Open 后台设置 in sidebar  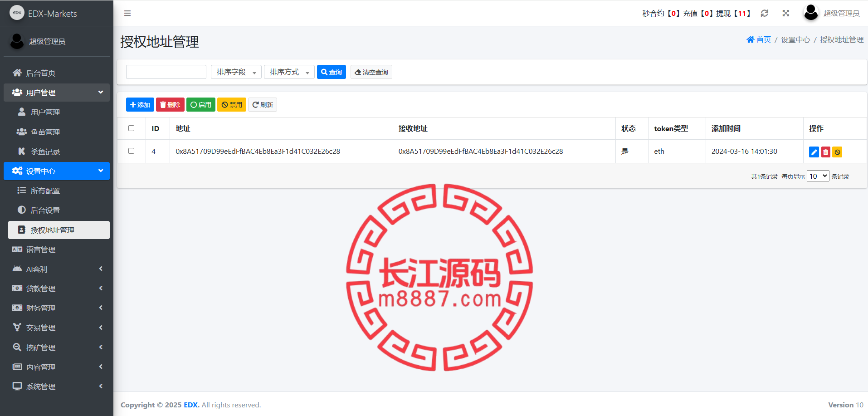pos(59,210)
